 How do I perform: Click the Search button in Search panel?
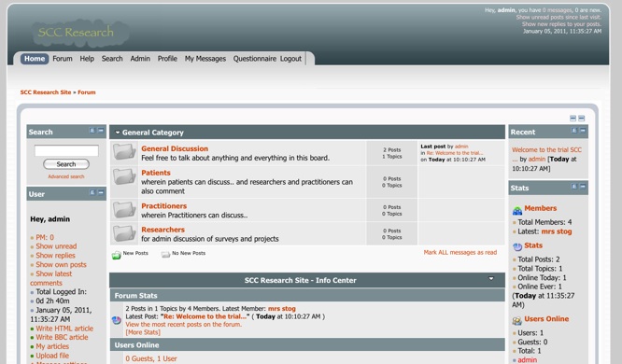(x=66, y=164)
